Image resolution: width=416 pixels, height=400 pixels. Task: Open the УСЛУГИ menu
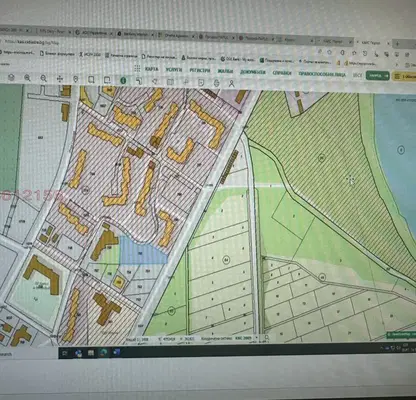point(173,70)
